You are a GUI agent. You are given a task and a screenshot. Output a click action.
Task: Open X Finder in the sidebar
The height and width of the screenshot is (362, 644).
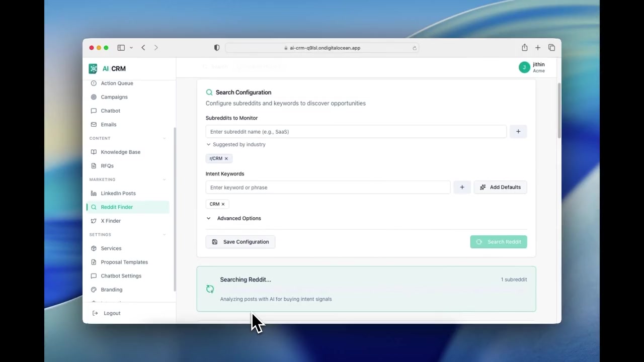click(111, 221)
